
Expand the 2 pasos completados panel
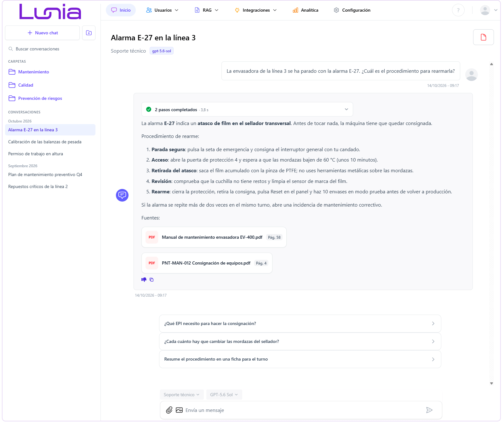click(247, 109)
